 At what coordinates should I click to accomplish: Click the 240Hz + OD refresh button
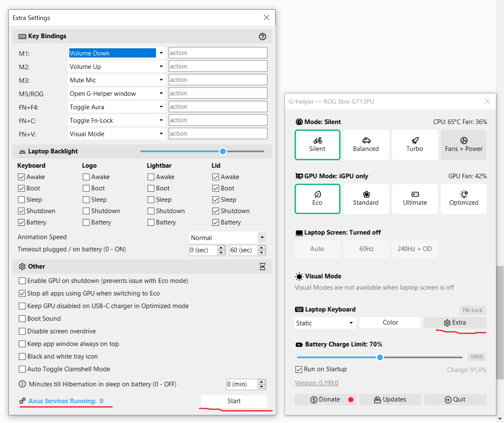[415, 249]
